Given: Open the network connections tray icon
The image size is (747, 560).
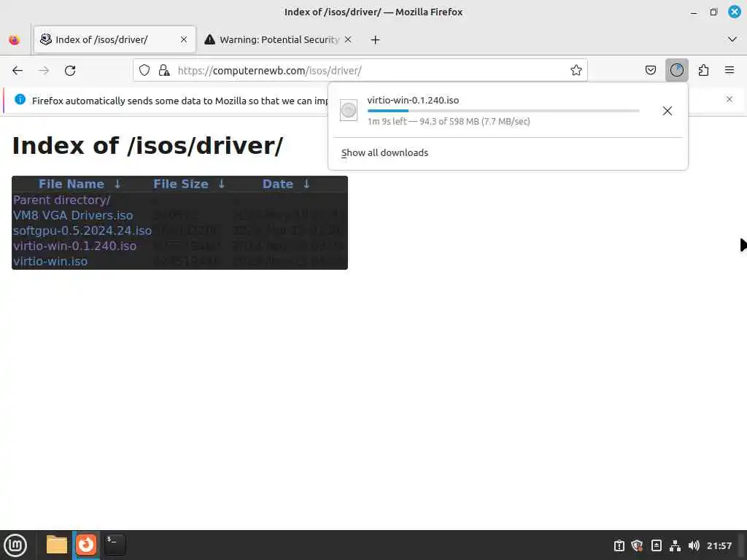Looking at the screenshot, I should 675,545.
